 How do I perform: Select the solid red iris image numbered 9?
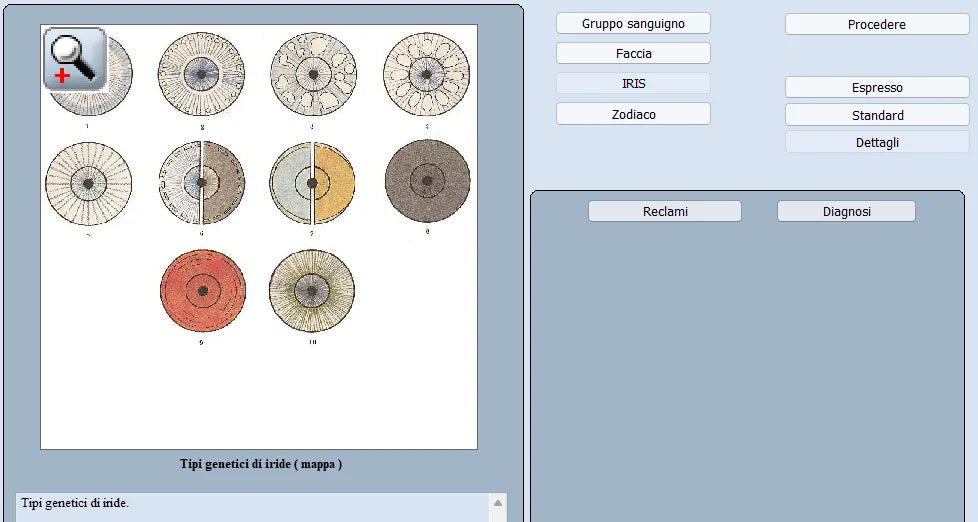(202, 291)
